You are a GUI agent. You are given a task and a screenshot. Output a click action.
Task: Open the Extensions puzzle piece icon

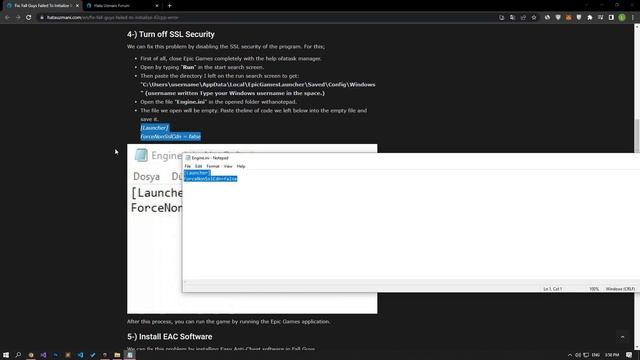[590, 18]
